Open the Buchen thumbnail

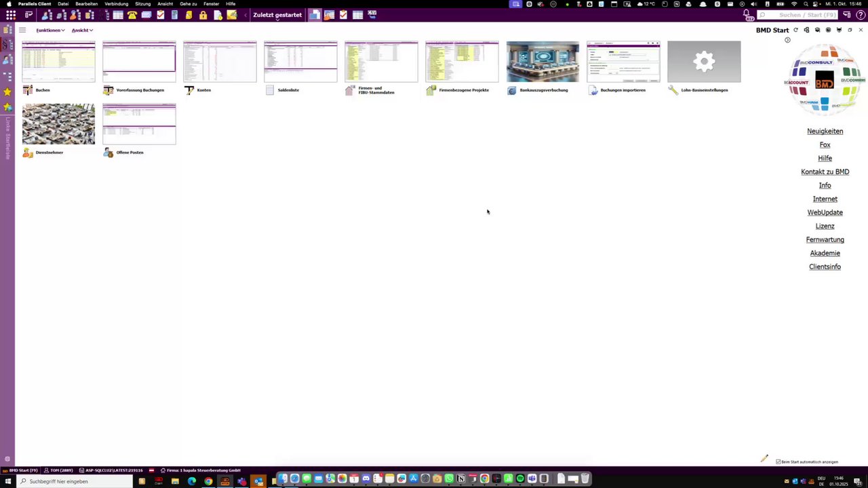coord(58,62)
